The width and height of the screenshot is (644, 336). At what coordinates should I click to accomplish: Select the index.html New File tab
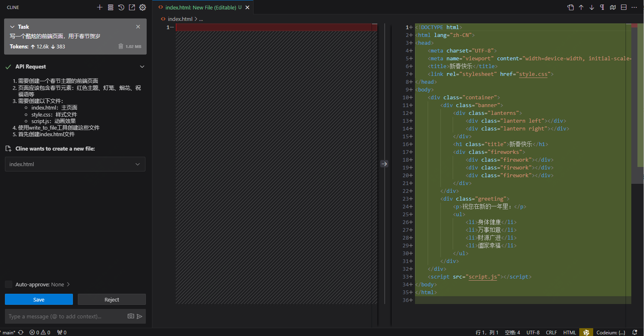click(x=200, y=7)
